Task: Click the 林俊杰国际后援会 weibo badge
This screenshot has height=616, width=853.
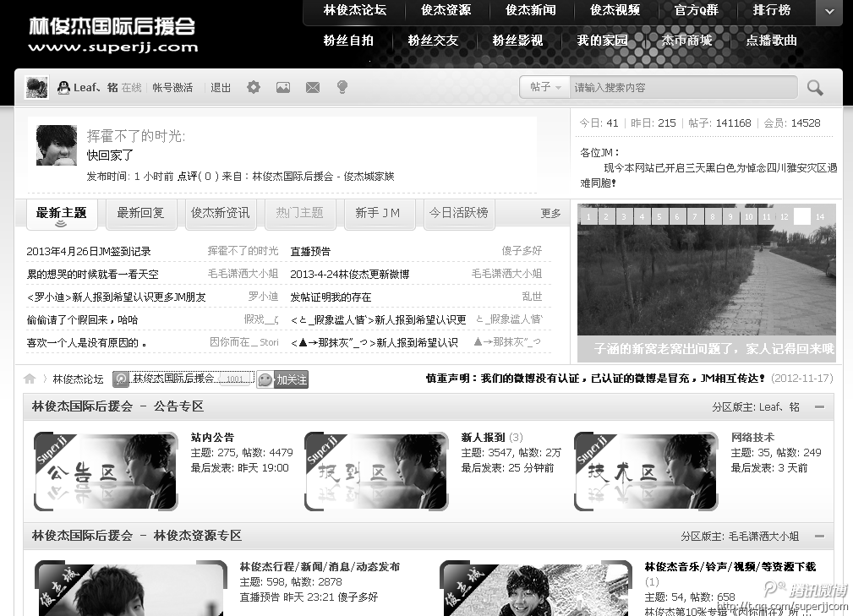Action: point(183,379)
